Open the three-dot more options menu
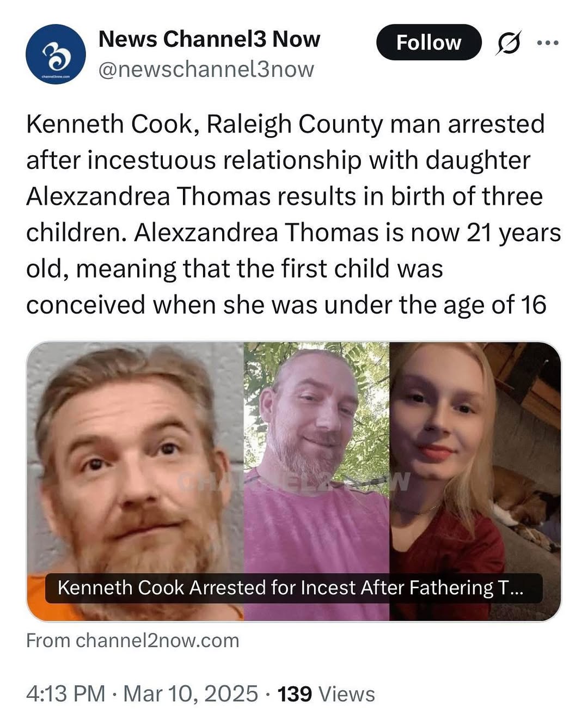The height and width of the screenshot is (724, 588). coord(547,42)
